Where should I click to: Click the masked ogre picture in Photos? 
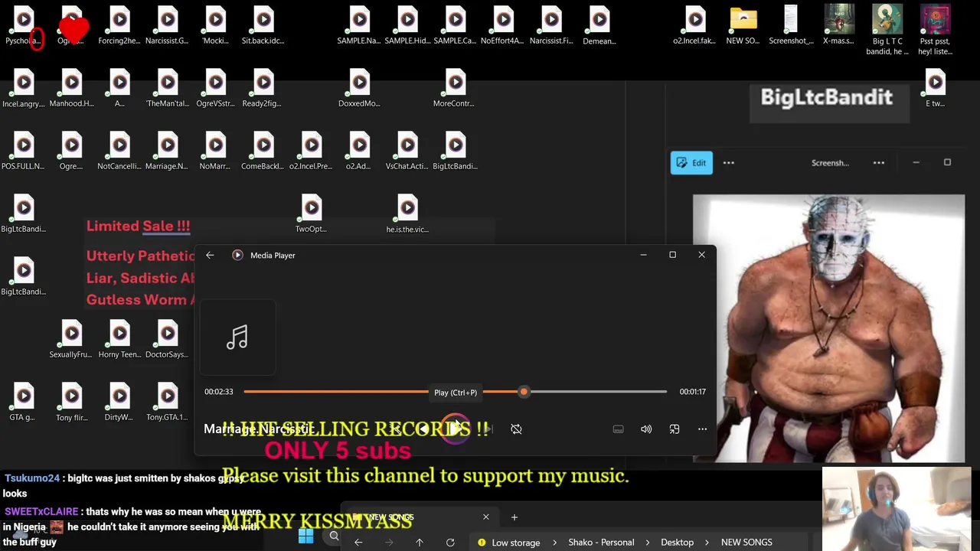click(x=828, y=328)
